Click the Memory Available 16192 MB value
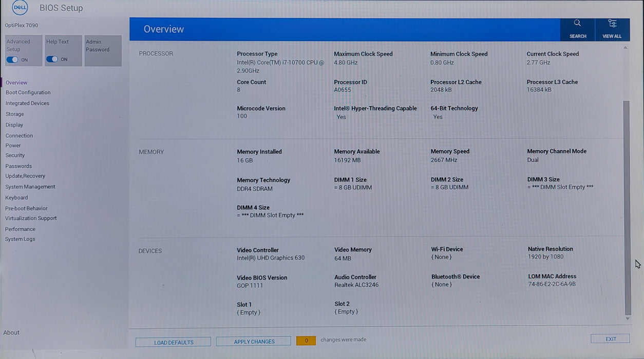The image size is (644, 359). coord(348,160)
